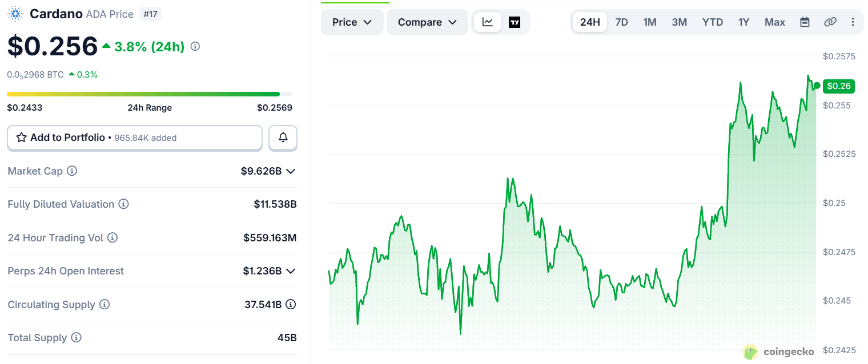Image resolution: width=868 pixels, height=364 pixels.
Task: Open the Total Supply info icon
Action: [76, 338]
